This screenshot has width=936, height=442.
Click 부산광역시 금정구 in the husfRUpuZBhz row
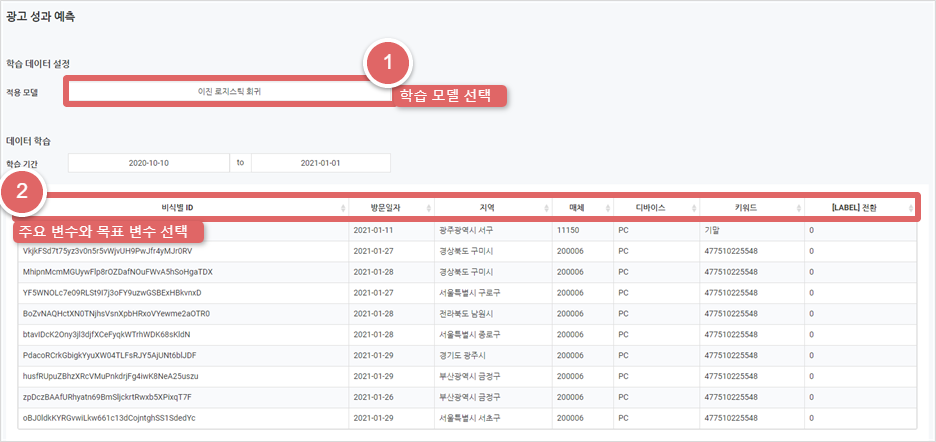point(469,376)
